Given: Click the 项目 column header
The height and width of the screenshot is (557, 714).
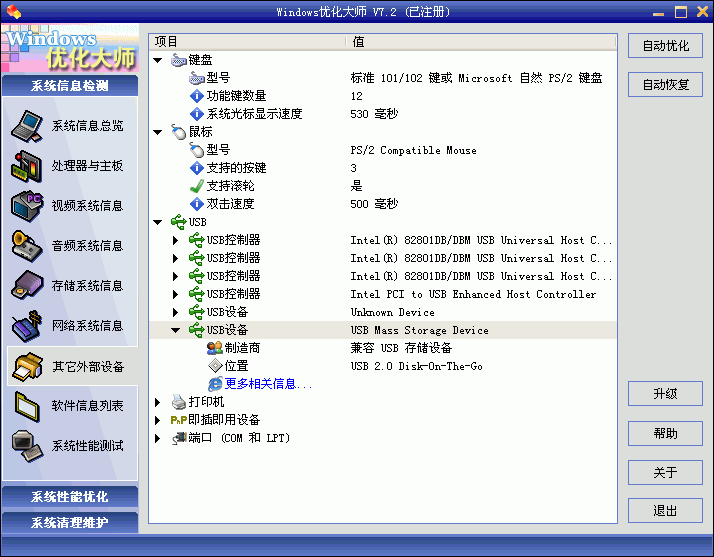Looking at the screenshot, I should coord(248,41).
